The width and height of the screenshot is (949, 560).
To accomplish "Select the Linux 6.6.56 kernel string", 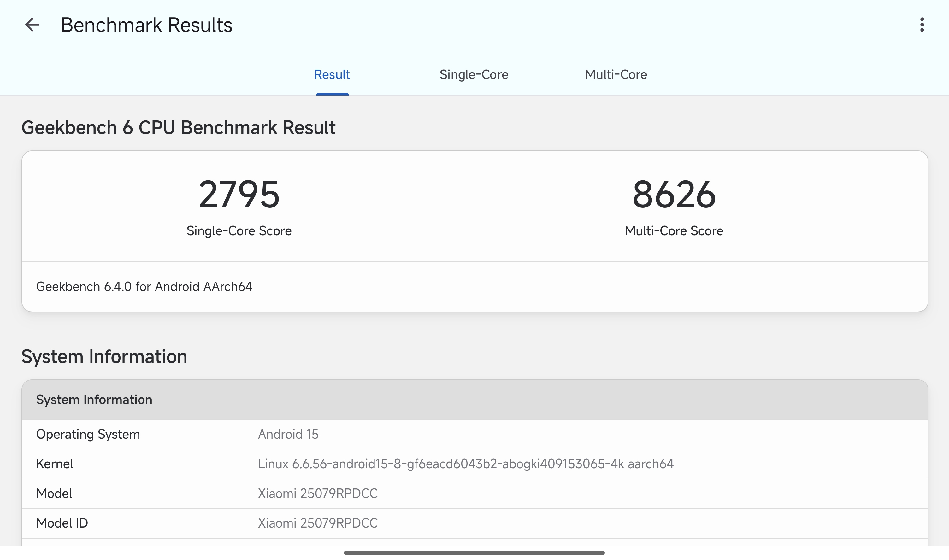I will [x=465, y=464].
